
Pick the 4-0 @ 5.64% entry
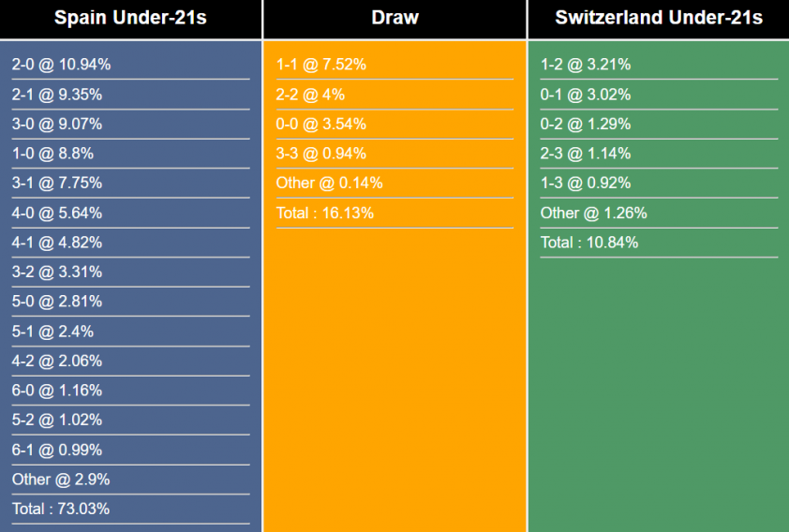[x=57, y=213]
